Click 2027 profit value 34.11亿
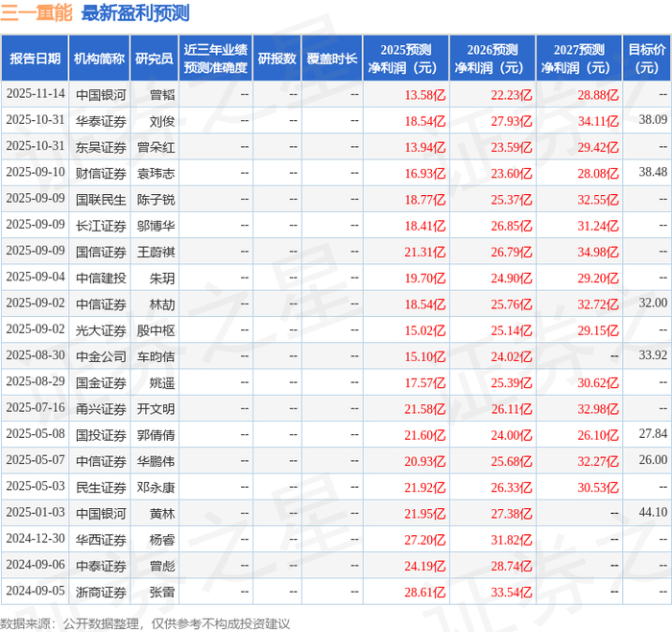Screen dimensions: 672x632 click(598, 121)
